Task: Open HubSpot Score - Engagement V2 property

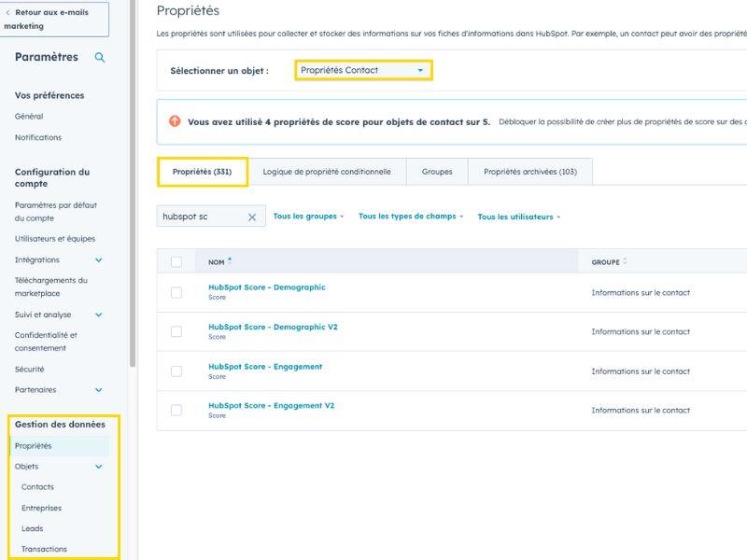Action: pos(272,405)
